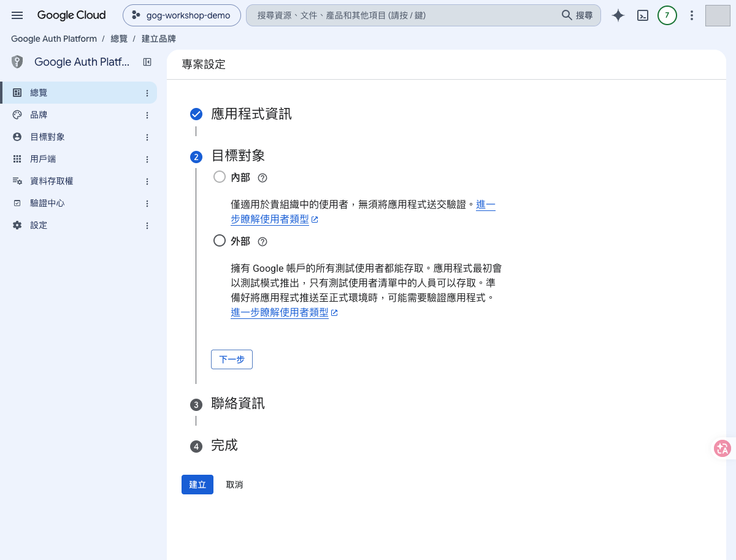Click the 用戶端 grid icon
736x560 pixels.
(17, 159)
